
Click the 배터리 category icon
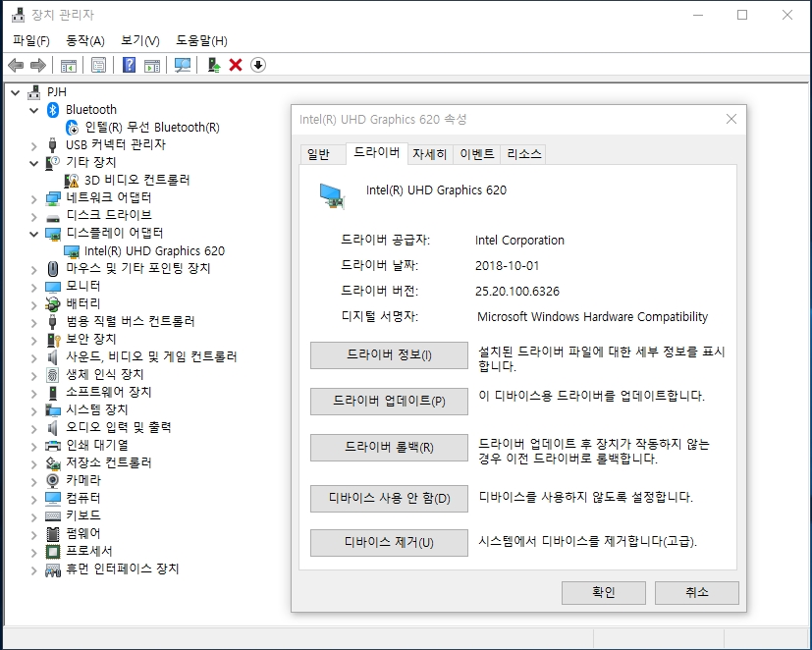pyautogui.click(x=53, y=303)
